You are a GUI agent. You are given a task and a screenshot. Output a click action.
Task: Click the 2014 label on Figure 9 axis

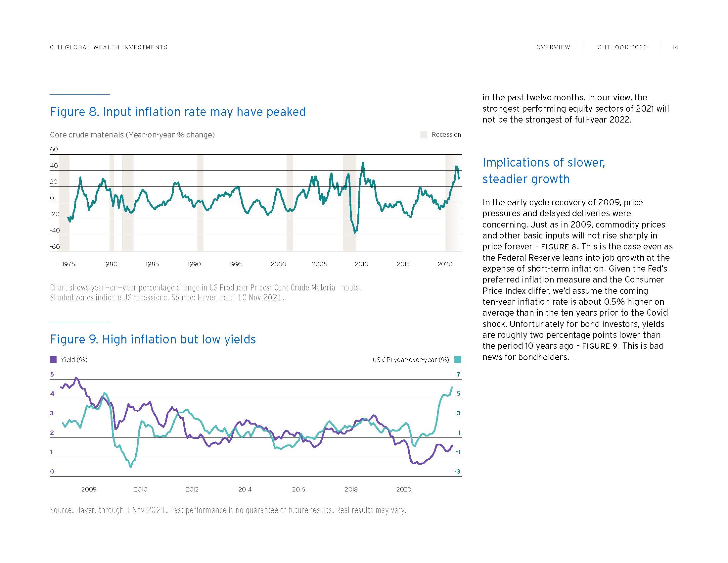(245, 489)
